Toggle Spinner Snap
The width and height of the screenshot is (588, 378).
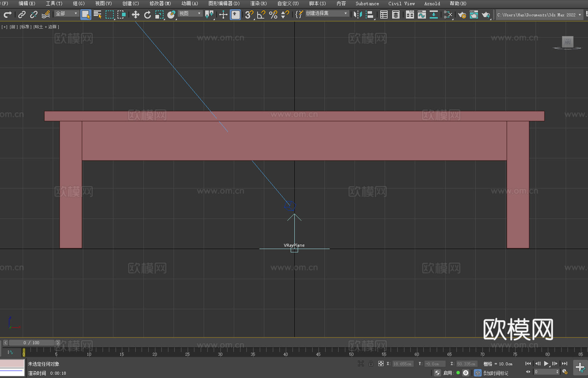(x=285, y=14)
